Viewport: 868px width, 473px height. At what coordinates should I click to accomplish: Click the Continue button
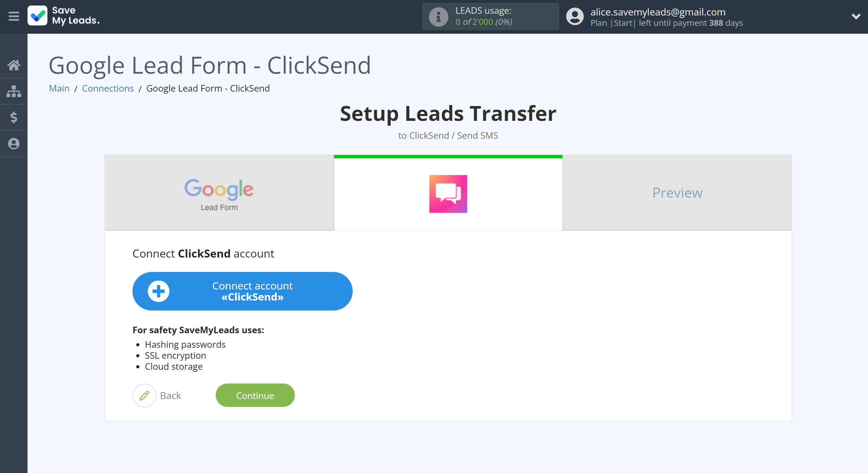[x=255, y=395]
